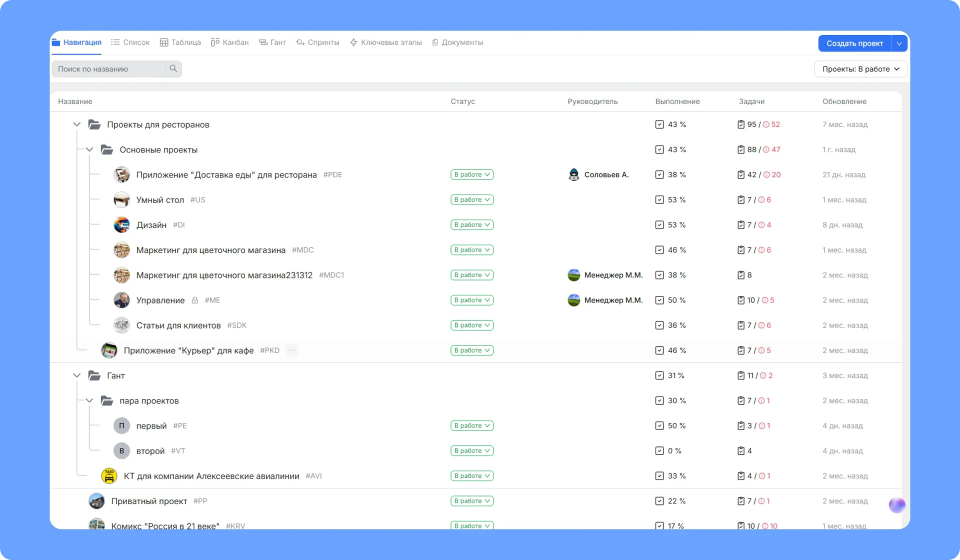Click the lock icon next to 'Управление'
This screenshot has width=960, height=560.
point(195,300)
